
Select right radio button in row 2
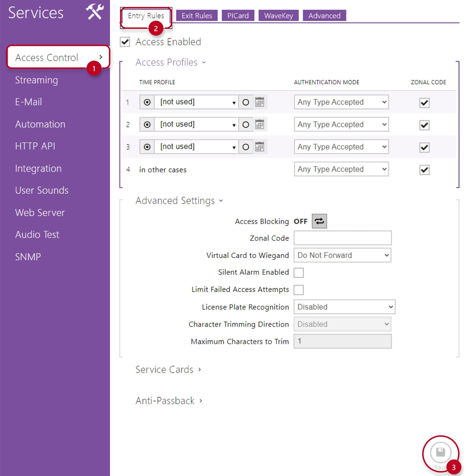click(245, 124)
